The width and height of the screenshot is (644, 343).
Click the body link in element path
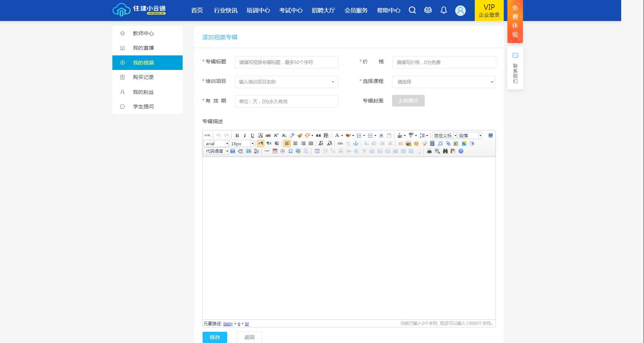pyautogui.click(x=228, y=323)
